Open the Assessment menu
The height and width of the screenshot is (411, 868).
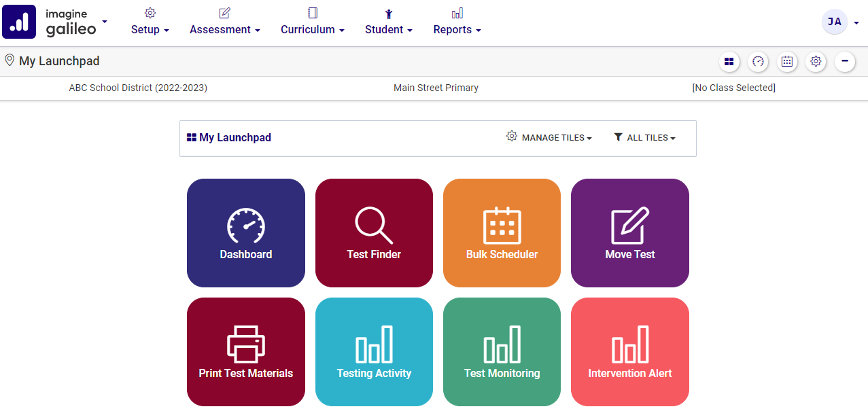pos(224,29)
